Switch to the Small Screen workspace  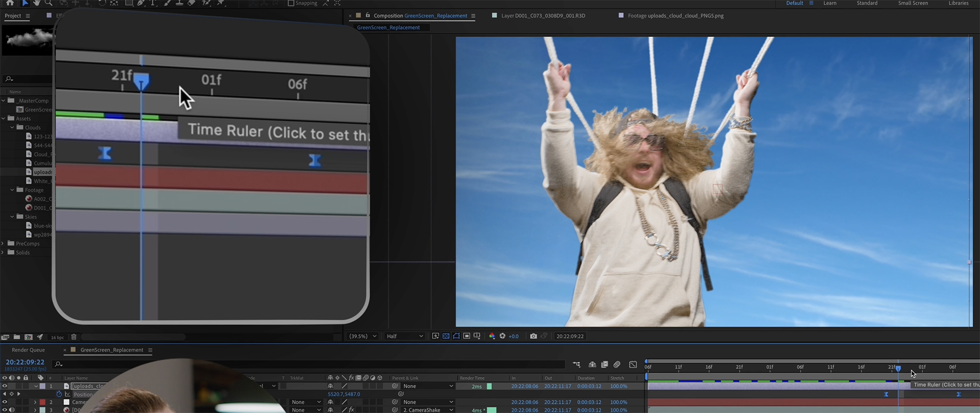(x=913, y=3)
